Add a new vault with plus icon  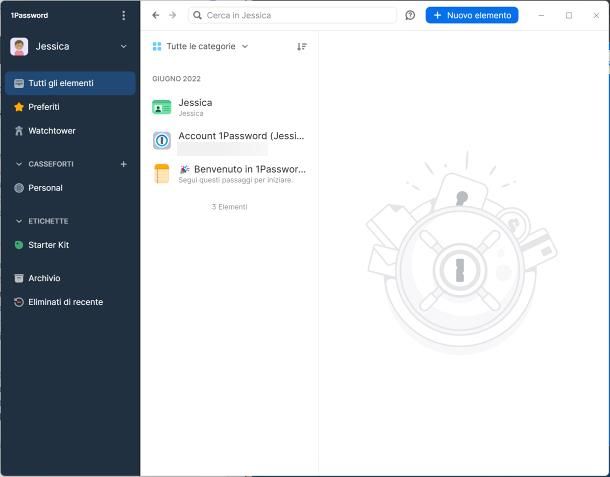(123, 164)
